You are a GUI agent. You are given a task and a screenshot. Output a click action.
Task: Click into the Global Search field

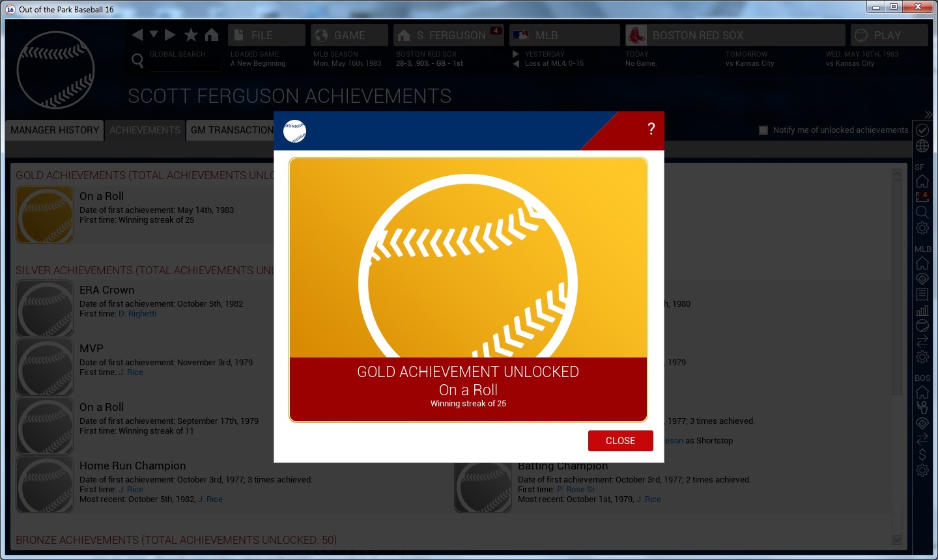click(185, 64)
